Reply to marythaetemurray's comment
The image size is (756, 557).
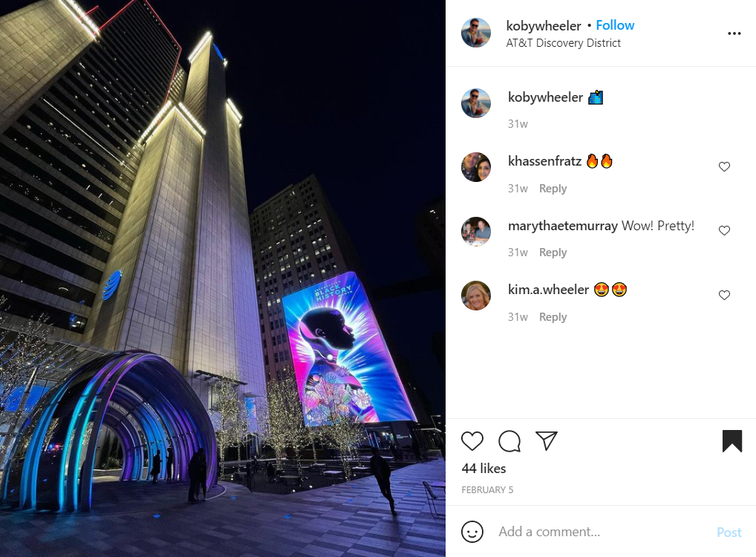coord(553,253)
